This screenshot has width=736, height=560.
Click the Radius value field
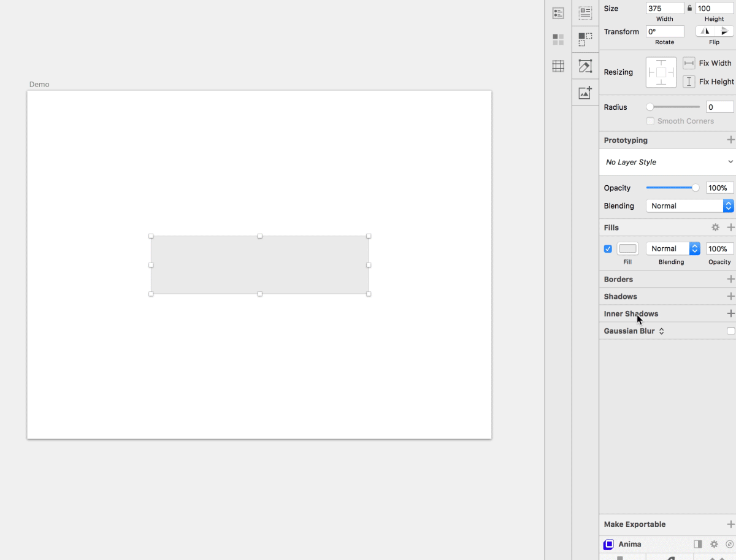pyautogui.click(x=719, y=107)
